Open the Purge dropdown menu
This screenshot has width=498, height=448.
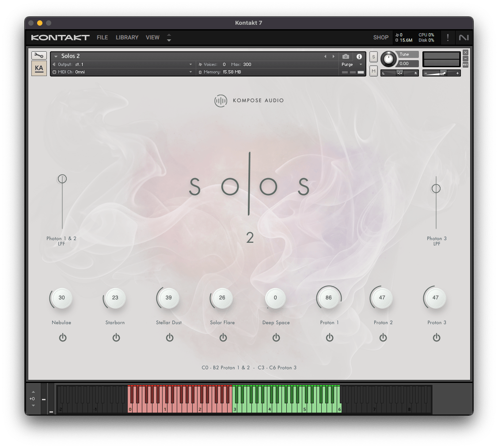pyautogui.click(x=352, y=65)
